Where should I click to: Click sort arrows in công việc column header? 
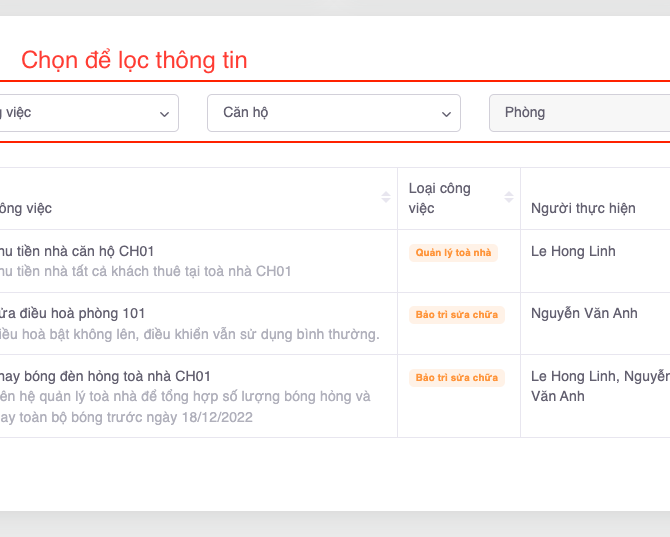click(x=386, y=198)
